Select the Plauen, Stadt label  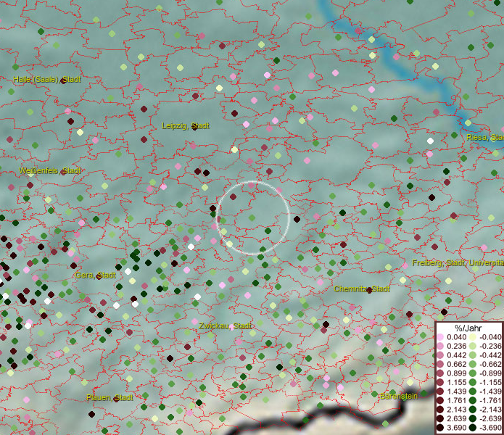click(110, 397)
